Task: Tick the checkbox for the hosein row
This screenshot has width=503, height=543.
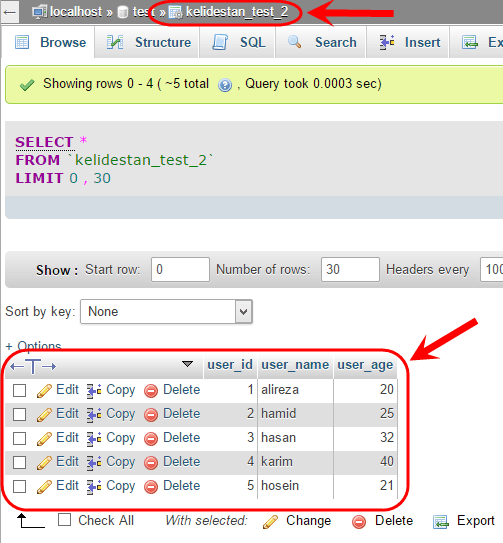Action: click(x=19, y=486)
